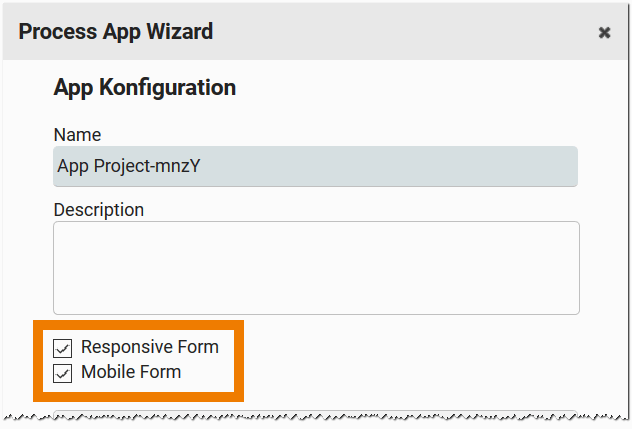Click the Mobile Form label text
Screen dimensions: 632x429
[x=131, y=372]
